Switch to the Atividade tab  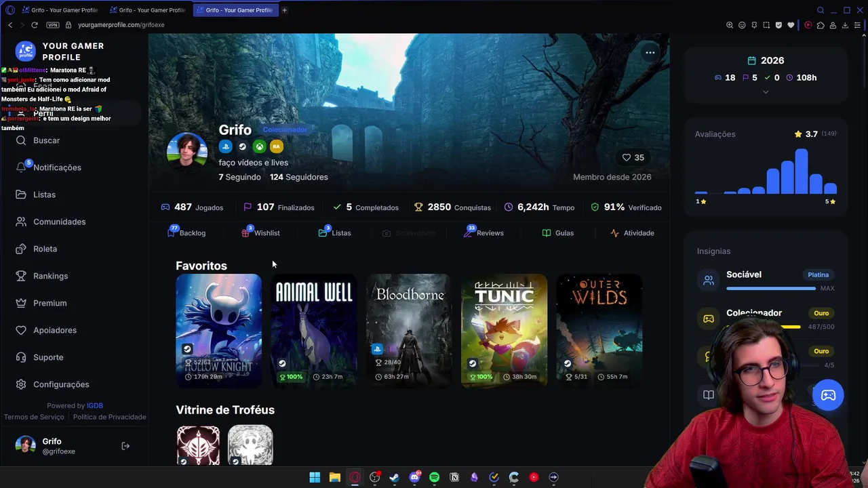click(x=632, y=233)
